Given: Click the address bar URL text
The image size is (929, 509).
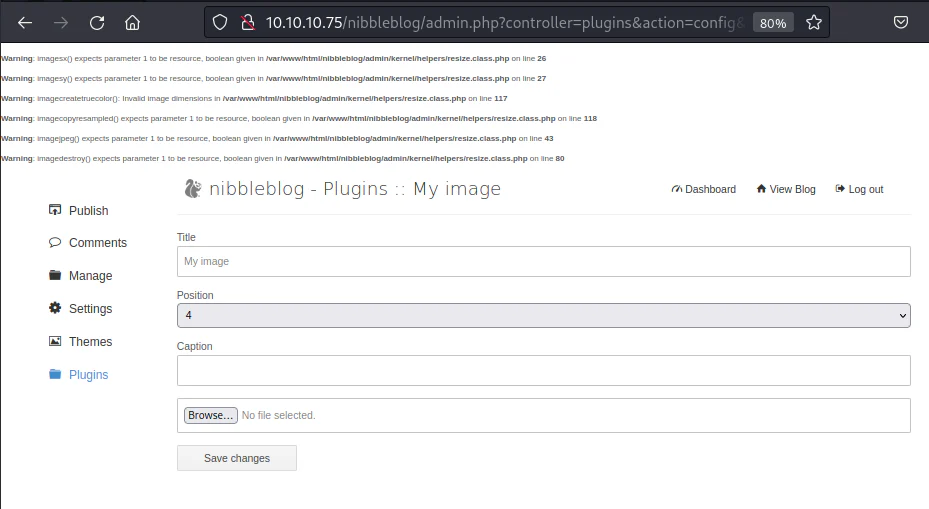Looking at the screenshot, I should [x=505, y=23].
